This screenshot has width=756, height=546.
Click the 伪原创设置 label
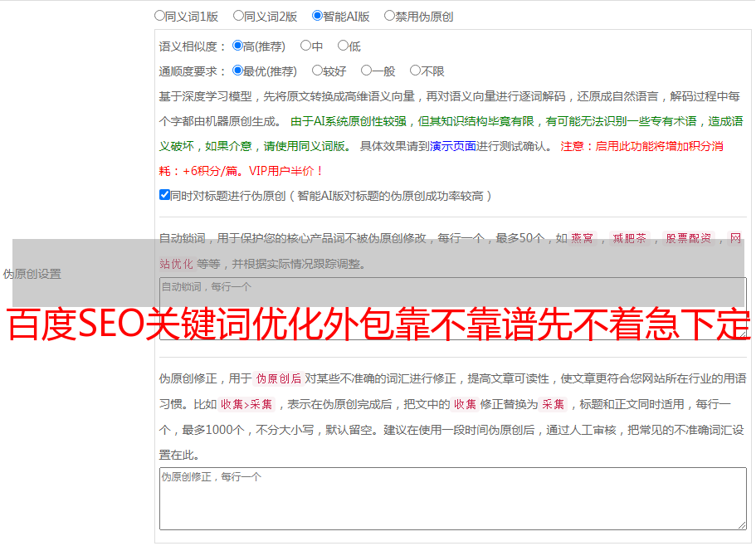32,274
